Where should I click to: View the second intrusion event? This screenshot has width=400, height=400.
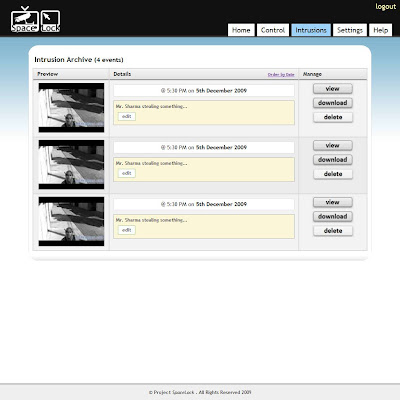click(333, 145)
